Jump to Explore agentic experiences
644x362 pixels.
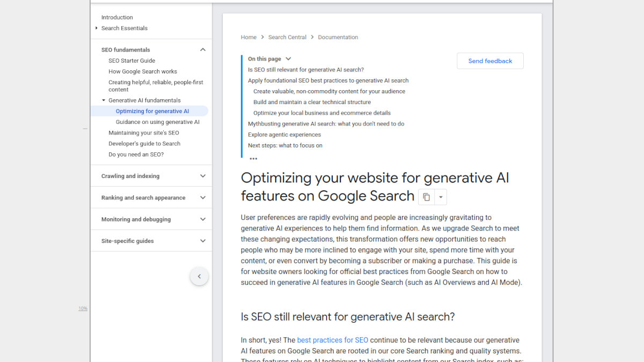284,135
